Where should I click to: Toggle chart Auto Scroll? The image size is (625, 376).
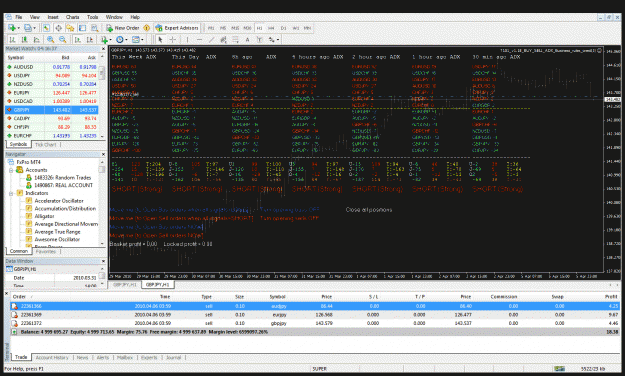pos(78,39)
